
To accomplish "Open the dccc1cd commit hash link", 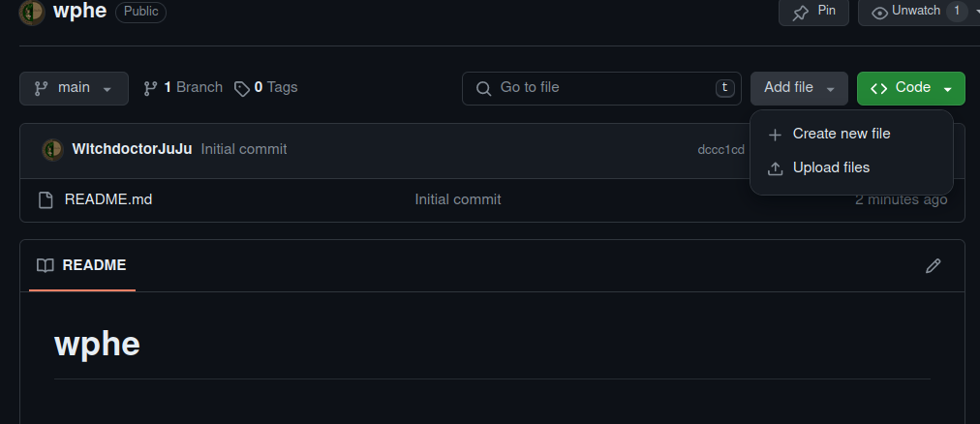I will click(x=720, y=149).
